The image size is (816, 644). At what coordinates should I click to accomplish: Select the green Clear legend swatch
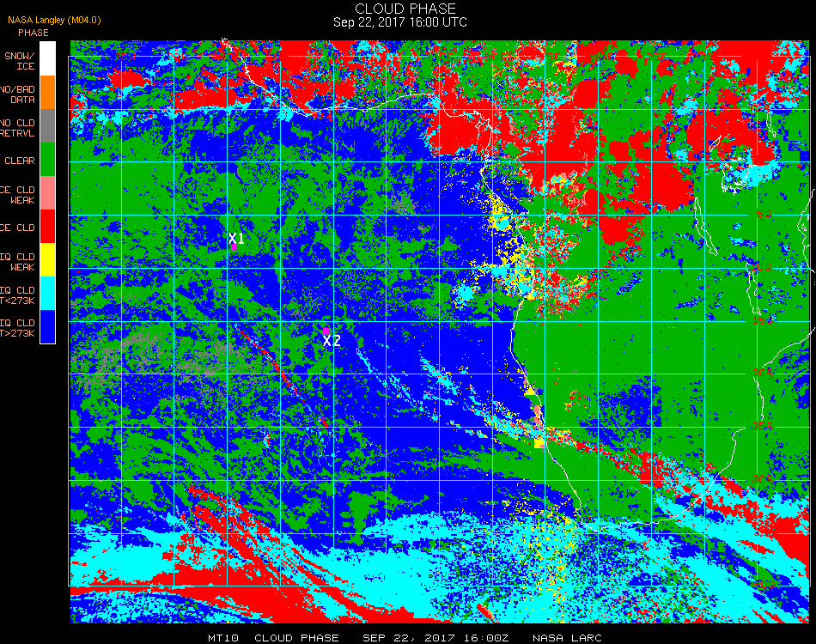pos(47,159)
